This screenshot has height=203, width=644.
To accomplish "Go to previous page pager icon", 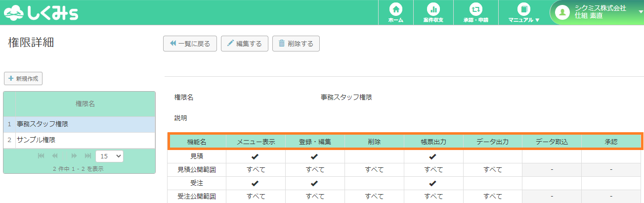I will pos(55,156).
